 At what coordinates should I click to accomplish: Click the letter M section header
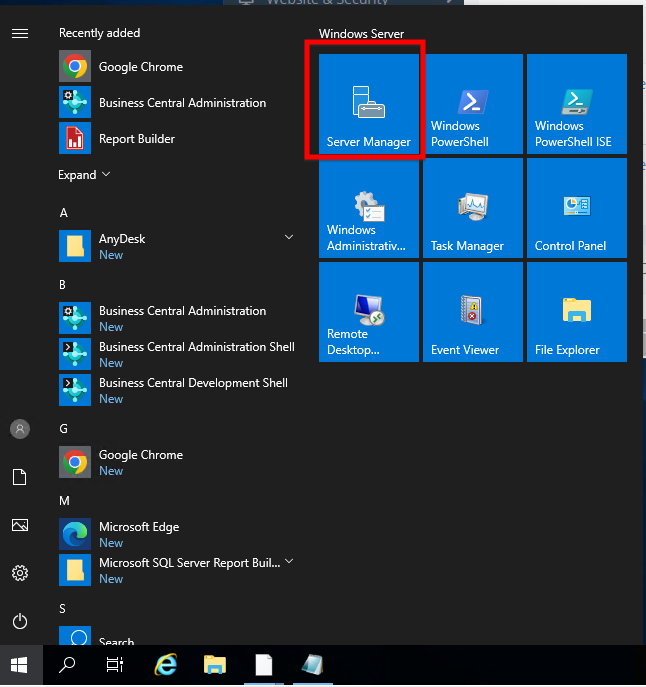(x=64, y=501)
